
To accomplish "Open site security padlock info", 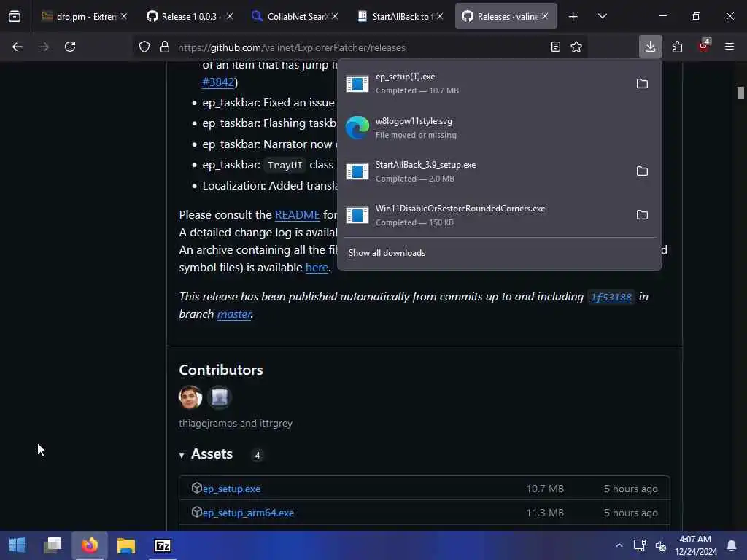I will 165,47.
